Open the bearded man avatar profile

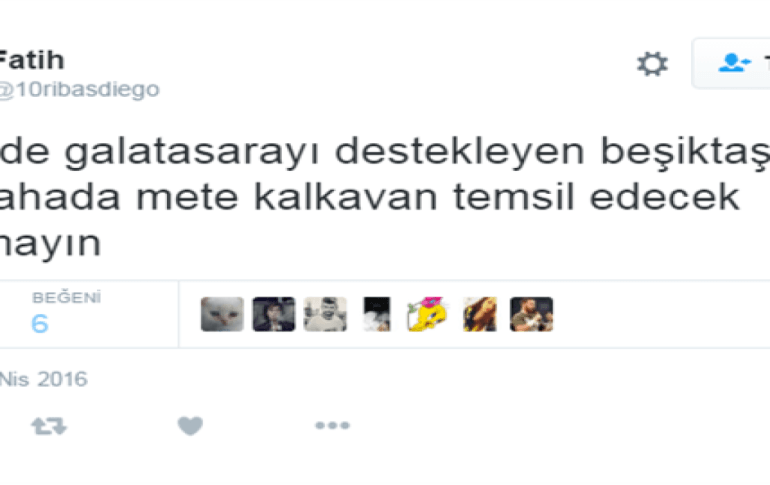[325, 314]
